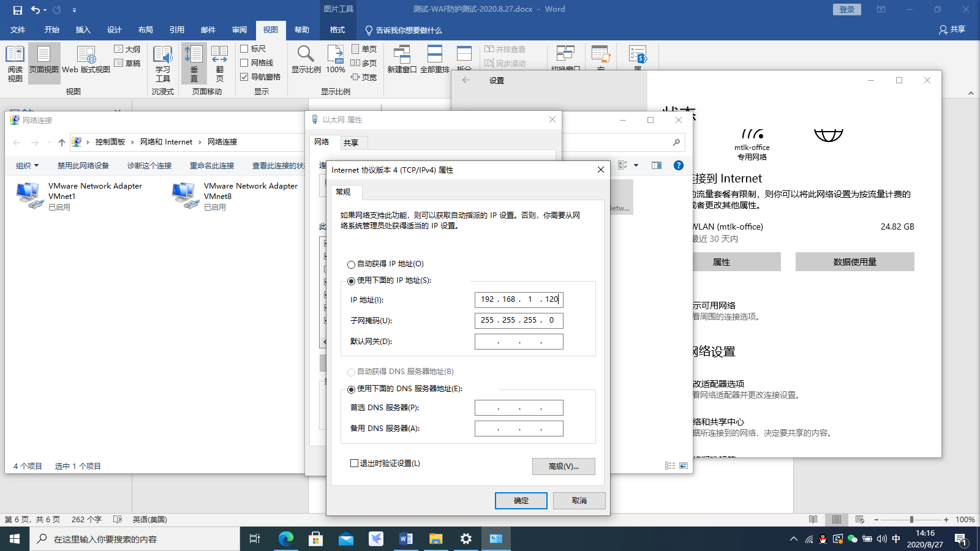Image resolution: width=980 pixels, height=551 pixels.
Task: Click the Windows taskbar search box
Action: pyautogui.click(x=135, y=539)
